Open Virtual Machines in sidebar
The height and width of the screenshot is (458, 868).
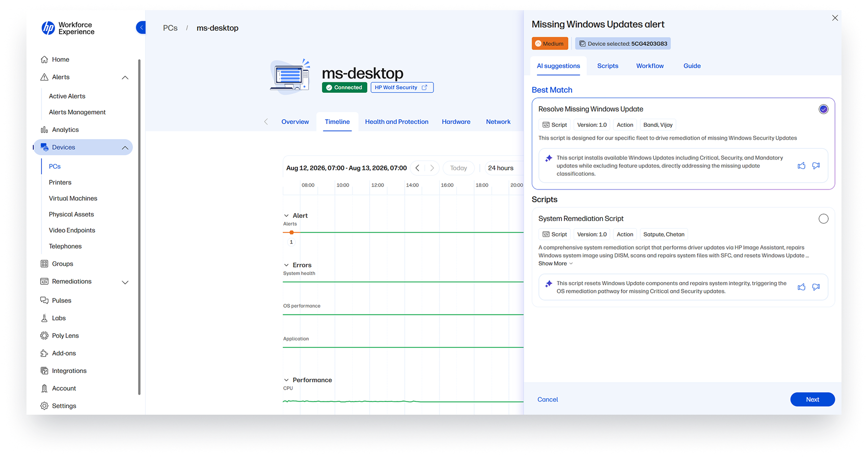click(73, 199)
